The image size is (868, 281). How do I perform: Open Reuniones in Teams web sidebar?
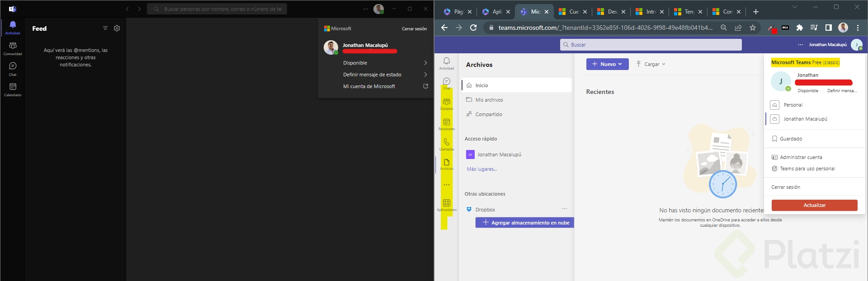coord(447,124)
